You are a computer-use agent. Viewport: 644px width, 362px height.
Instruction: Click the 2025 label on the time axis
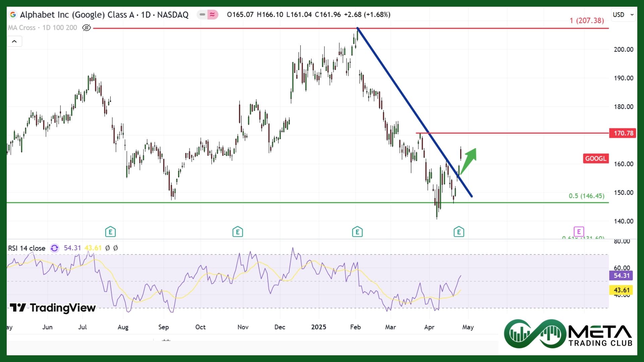pyautogui.click(x=319, y=327)
